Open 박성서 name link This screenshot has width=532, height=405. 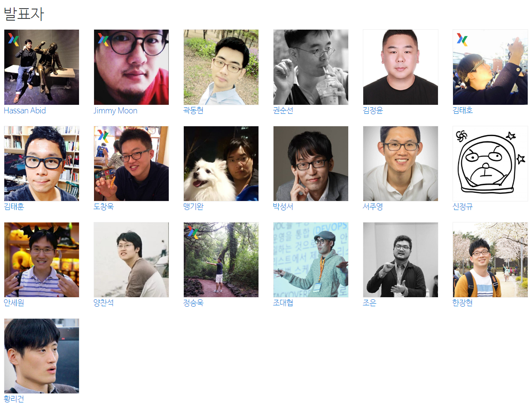point(283,207)
